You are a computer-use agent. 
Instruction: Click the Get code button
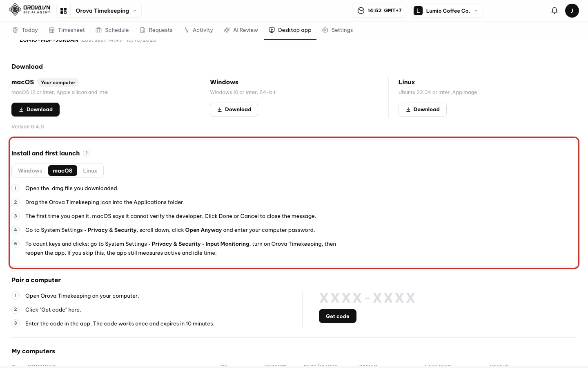(x=338, y=316)
